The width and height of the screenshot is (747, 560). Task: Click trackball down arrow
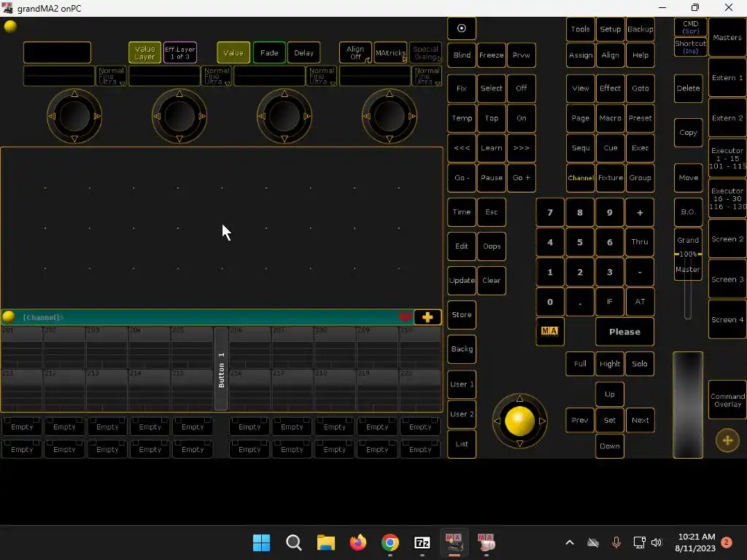click(x=519, y=443)
